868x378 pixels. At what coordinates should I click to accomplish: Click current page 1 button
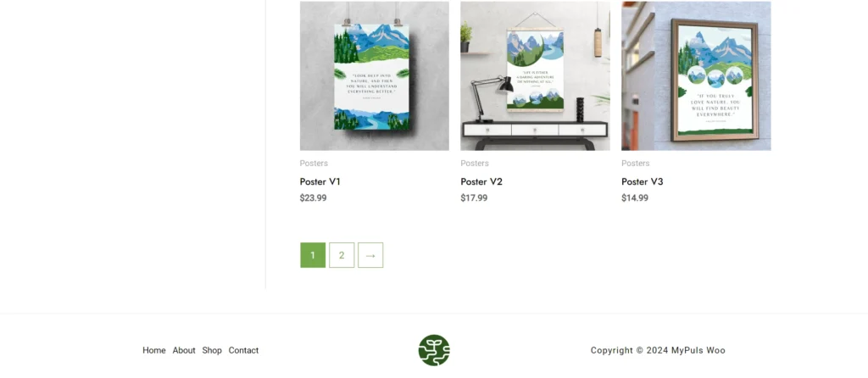pos(313,255)
